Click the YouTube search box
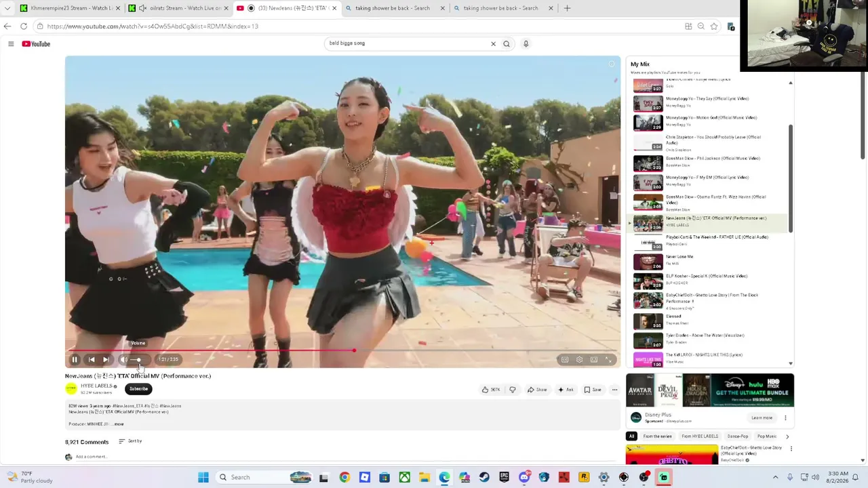Image resolution: width=868 pixels, height=488 pixels. (407, 43)
